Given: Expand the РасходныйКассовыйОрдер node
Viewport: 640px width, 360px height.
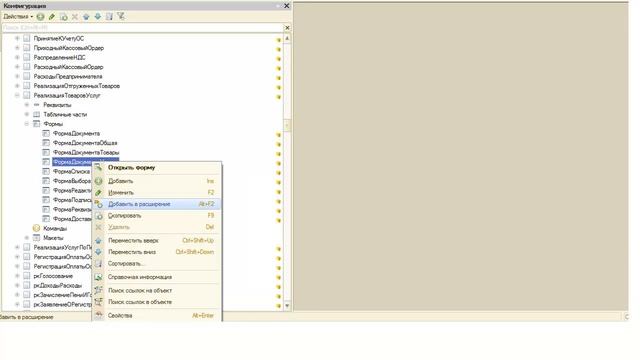Looking at the screenshot, I should pos(17,67).
